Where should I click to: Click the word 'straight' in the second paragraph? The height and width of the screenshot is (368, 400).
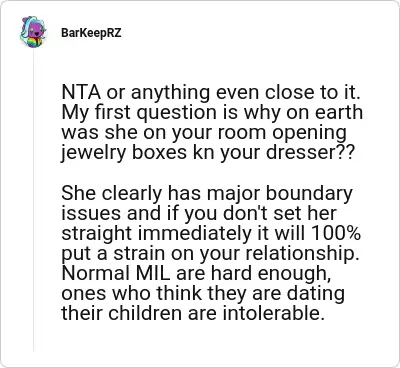click(97, 234)
